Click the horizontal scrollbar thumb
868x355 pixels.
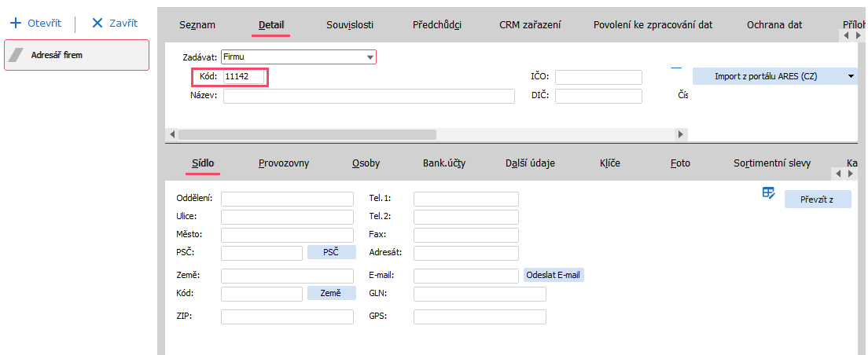pos(307,134)
